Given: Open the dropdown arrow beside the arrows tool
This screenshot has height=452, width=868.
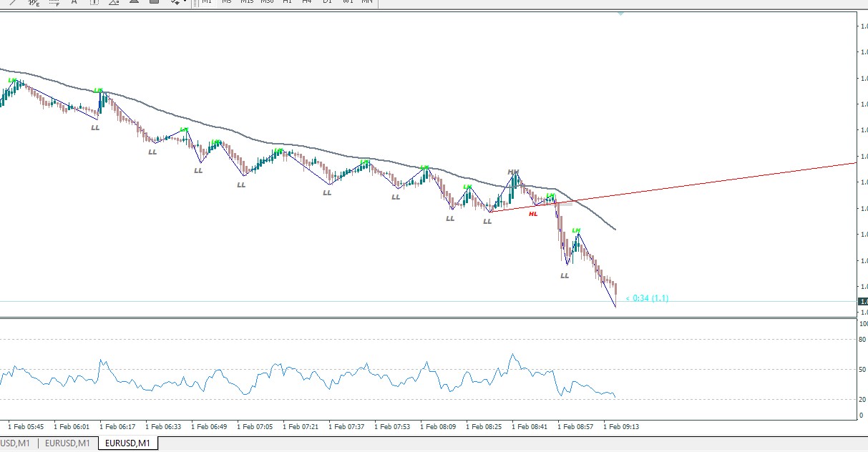Looking at the screenshot, I should [x=185, y=2].
